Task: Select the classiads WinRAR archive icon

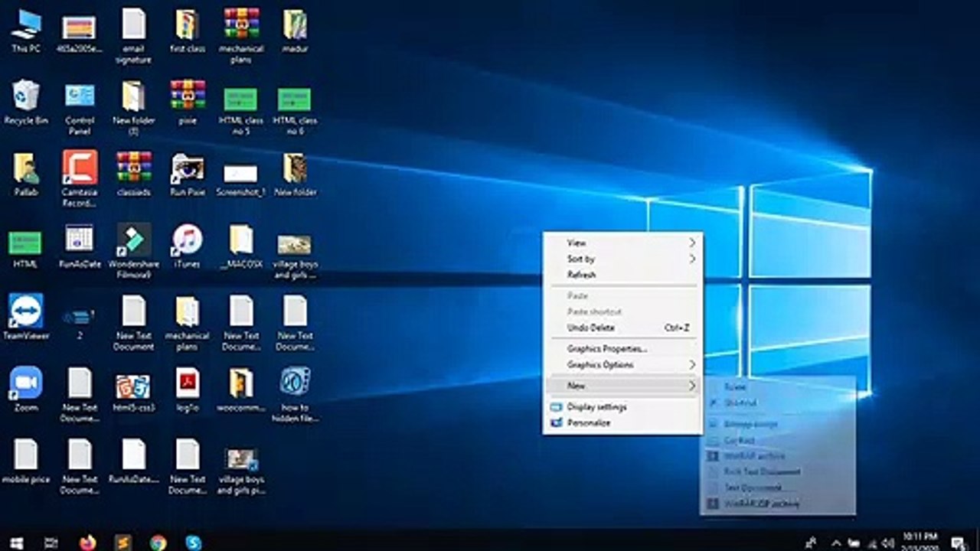Action: click(x=133, y=174)
